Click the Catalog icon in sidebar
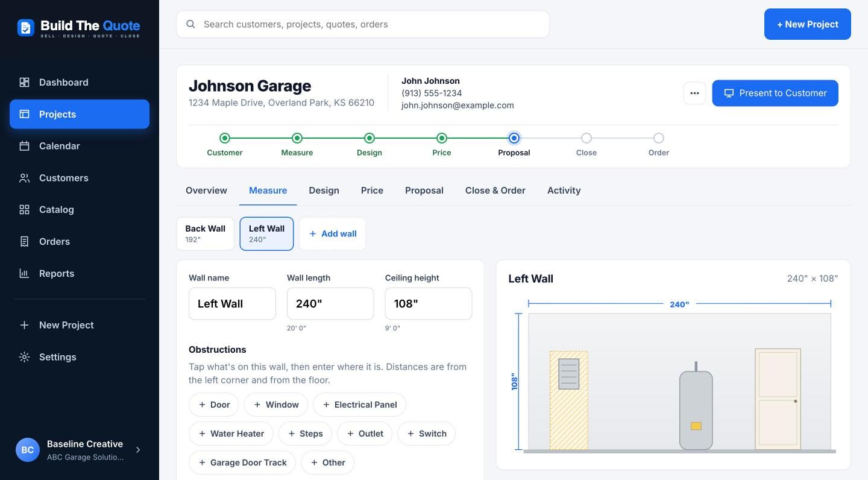This screenshot has height=480, width=868. point(24,209)
